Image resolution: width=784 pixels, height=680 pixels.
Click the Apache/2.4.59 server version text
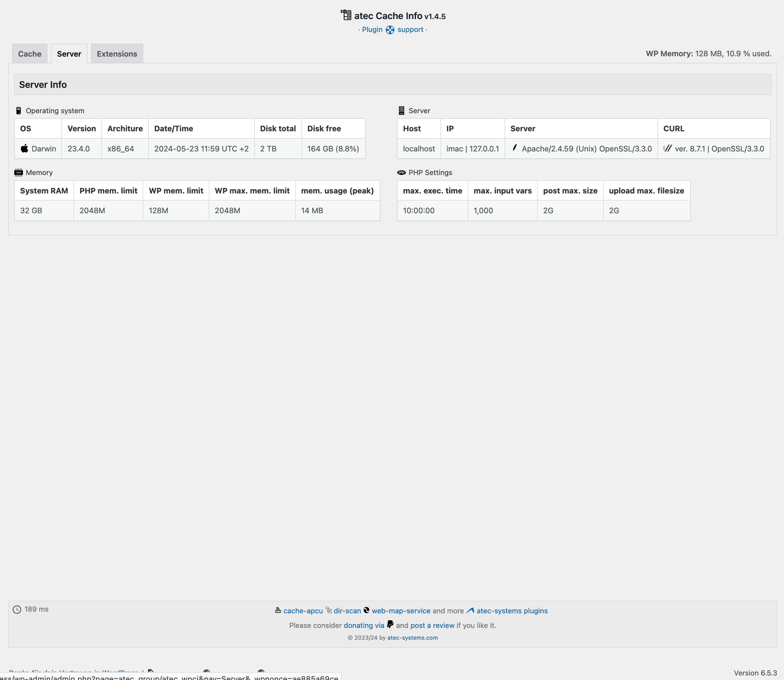[587, 149]
